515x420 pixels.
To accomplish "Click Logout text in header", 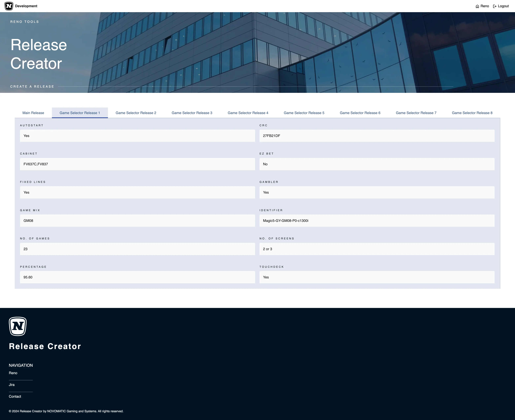I will (x=503, y=6).
